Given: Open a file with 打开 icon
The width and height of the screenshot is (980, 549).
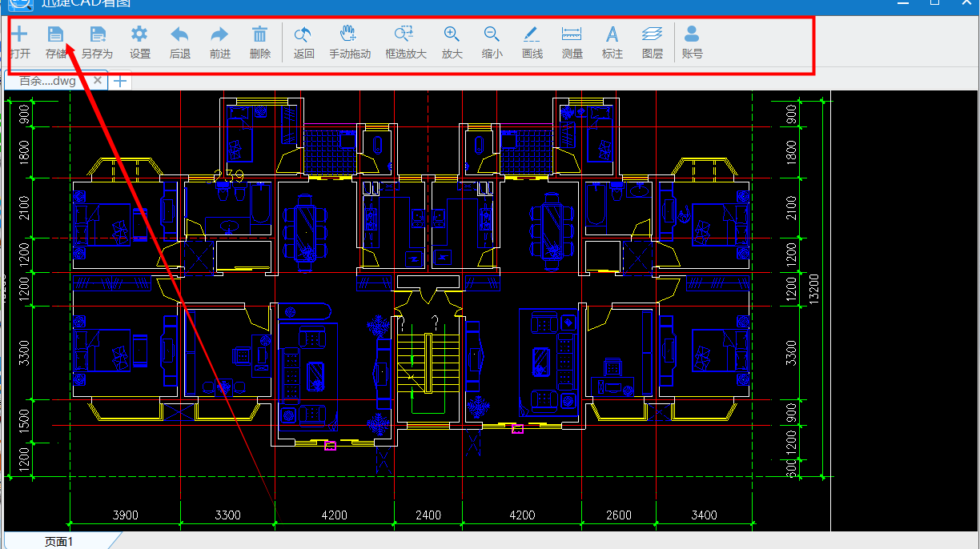Looking at the screenshot, I should click(19, 42).
